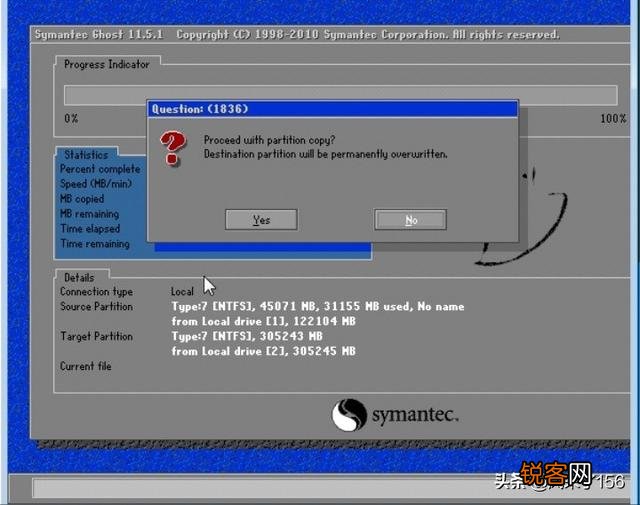Click the 100% progress label

[613, 118]
